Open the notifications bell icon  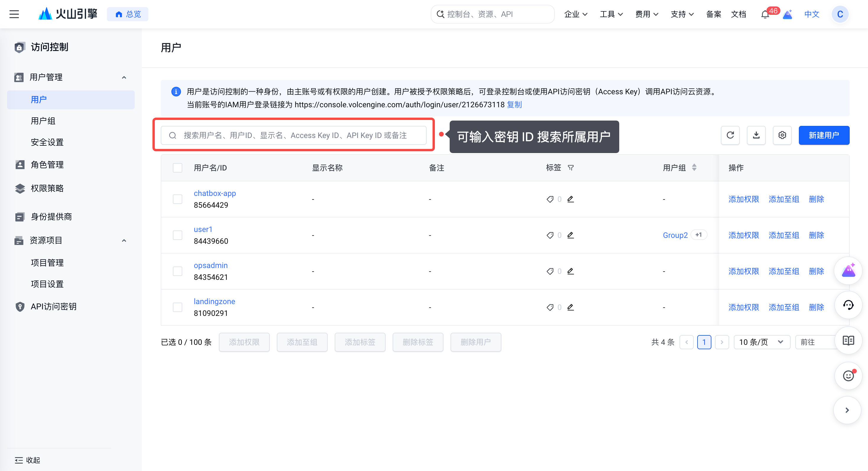point(765,14)
